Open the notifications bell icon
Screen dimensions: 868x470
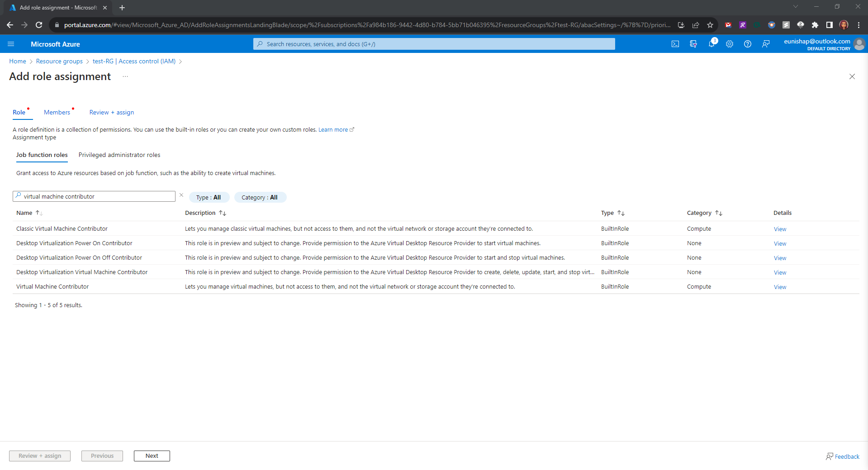(711, 44)
